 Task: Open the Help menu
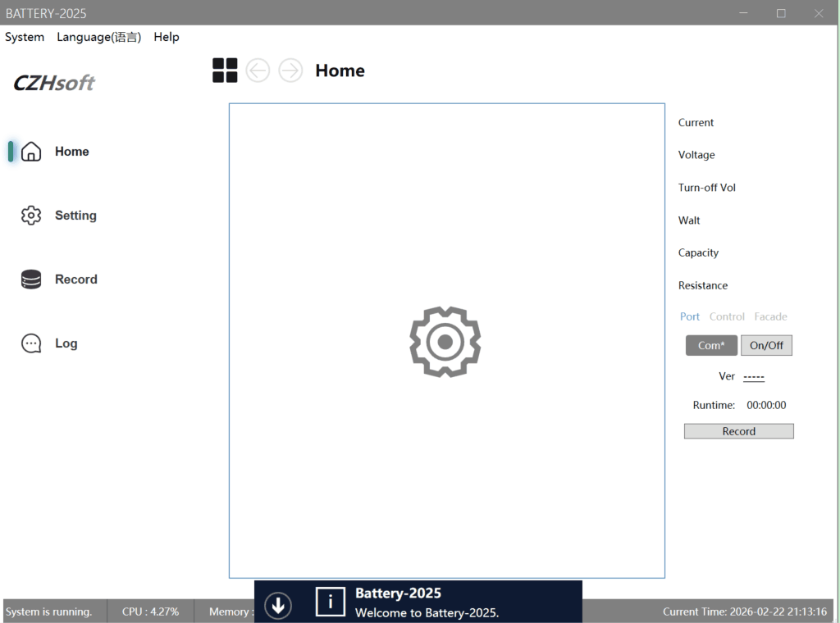coord(167,37)
